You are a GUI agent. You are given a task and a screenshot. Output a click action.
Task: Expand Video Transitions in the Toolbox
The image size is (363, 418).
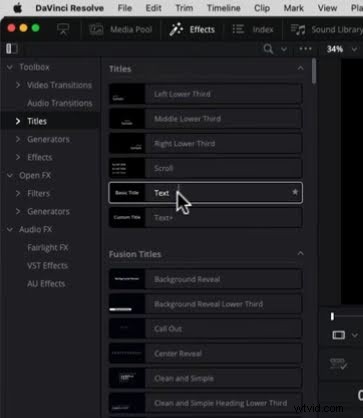pyautogui.click(x=18, y=85)
